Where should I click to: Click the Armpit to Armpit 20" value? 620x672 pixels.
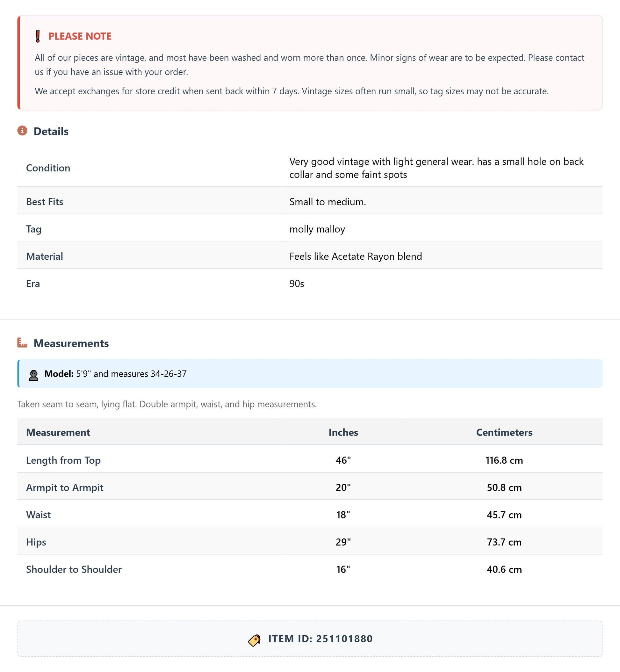pyautogui.click(x=343, y=488)
